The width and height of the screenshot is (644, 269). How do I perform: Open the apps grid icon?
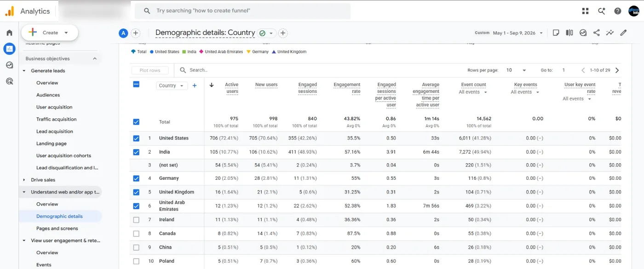[x=585, y=11]
